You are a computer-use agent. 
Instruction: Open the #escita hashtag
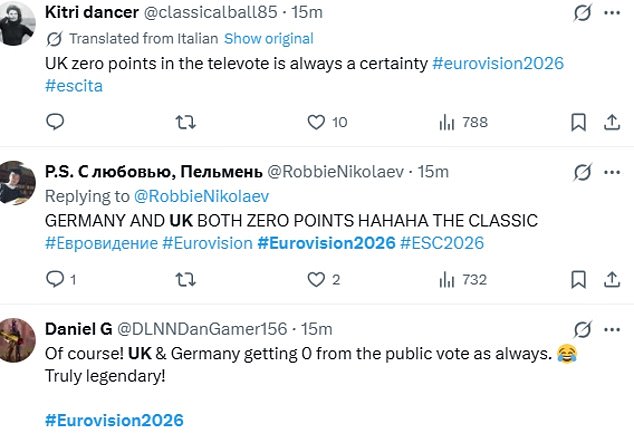tap(74, 86)
